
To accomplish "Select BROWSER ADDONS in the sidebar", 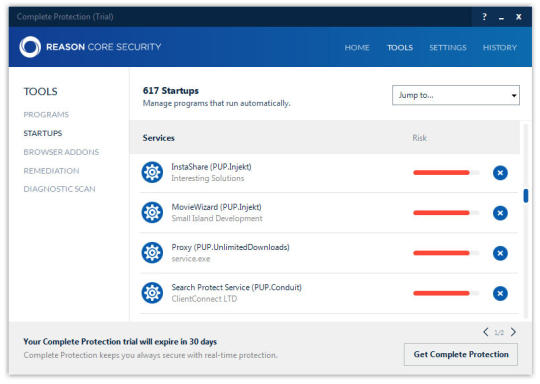I will [x=61, y=152].
